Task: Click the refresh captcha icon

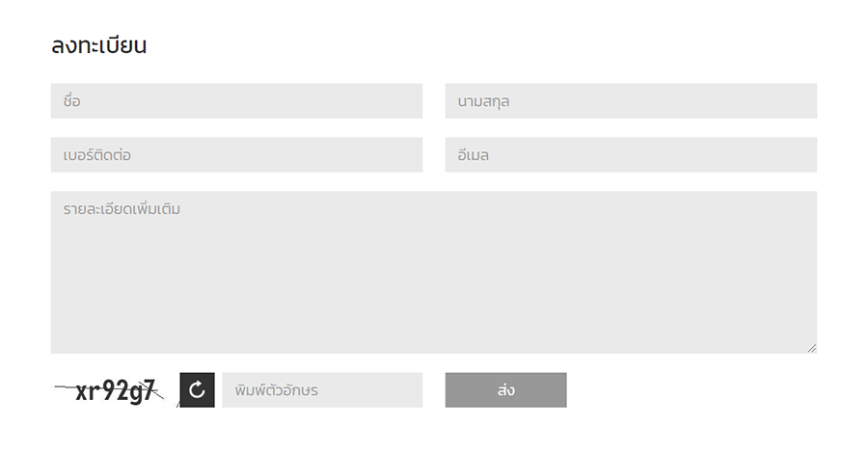Action: click(x=197, y=390)
